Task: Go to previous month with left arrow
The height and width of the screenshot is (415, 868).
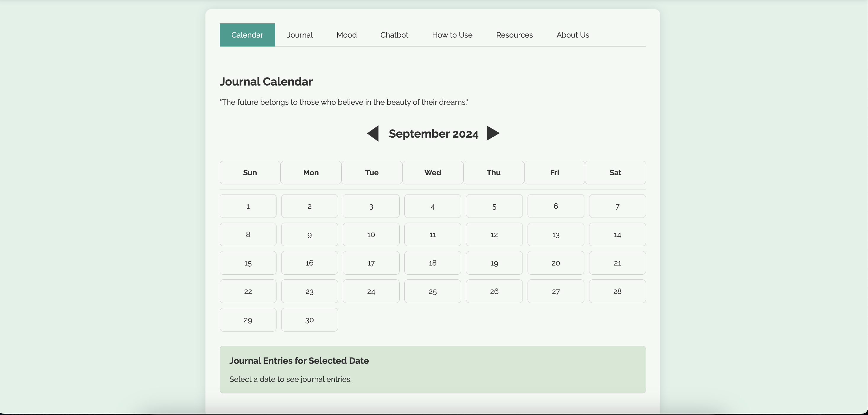Action: click(373, 133)
